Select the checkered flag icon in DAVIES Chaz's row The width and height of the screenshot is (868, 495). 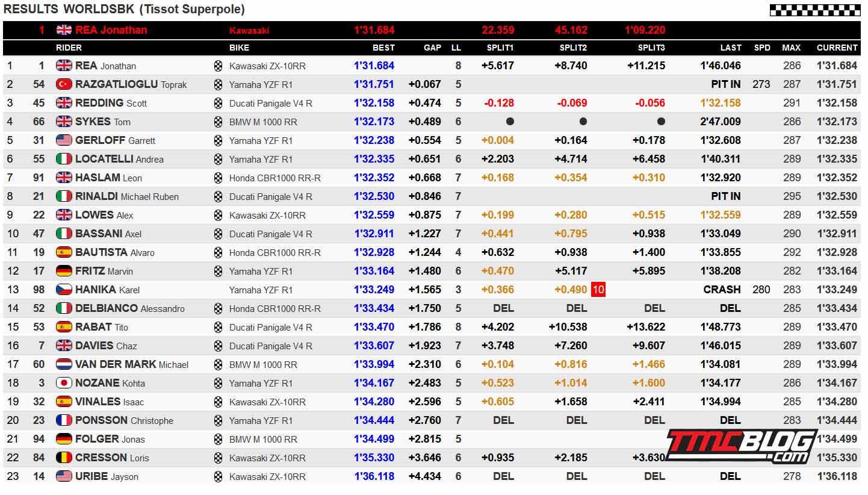point(218,346)
